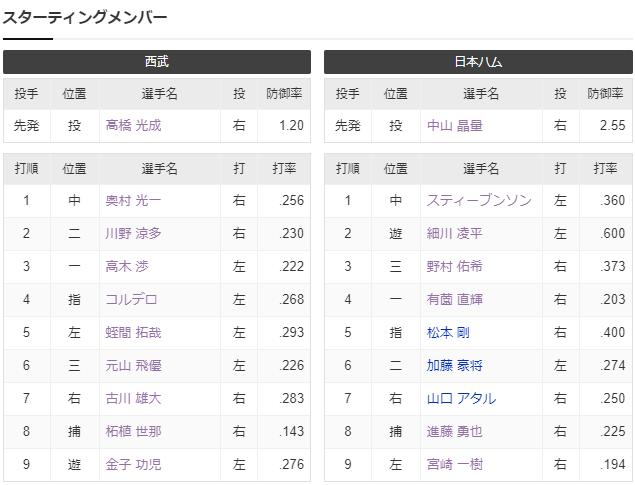Open pitcher 中山 晶量 player page
635x485 pixels.
[x=454, y=126]
